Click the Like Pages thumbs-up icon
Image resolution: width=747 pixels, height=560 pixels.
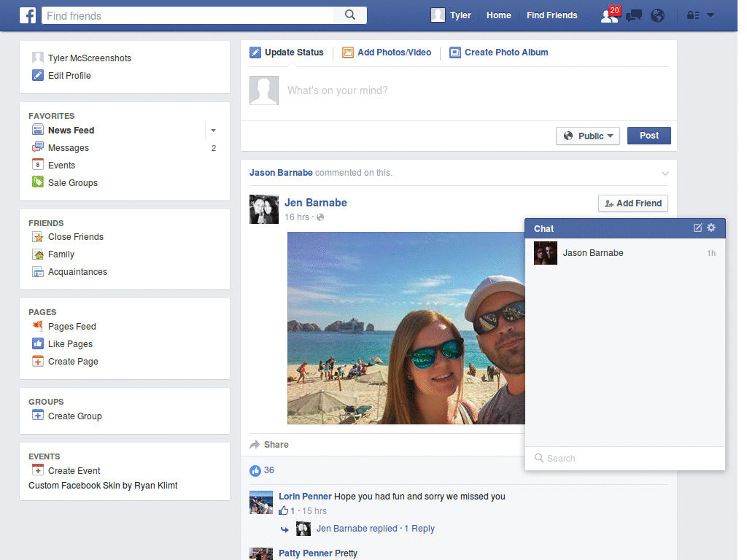(x=38, y=343)
